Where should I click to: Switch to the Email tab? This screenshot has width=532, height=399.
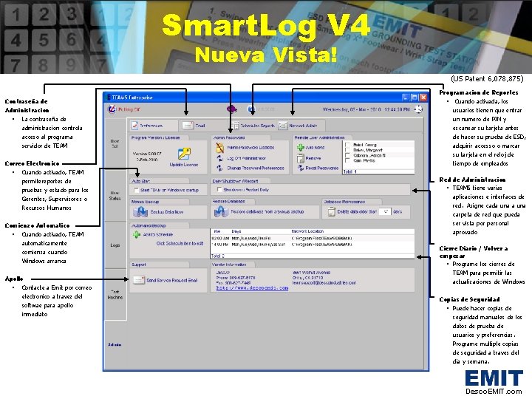(202, 126)
